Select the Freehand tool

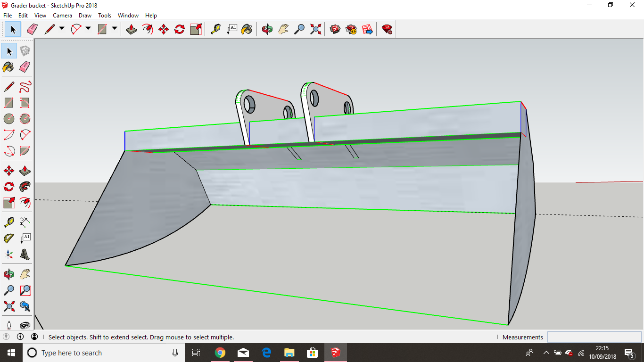pos(25,87)
